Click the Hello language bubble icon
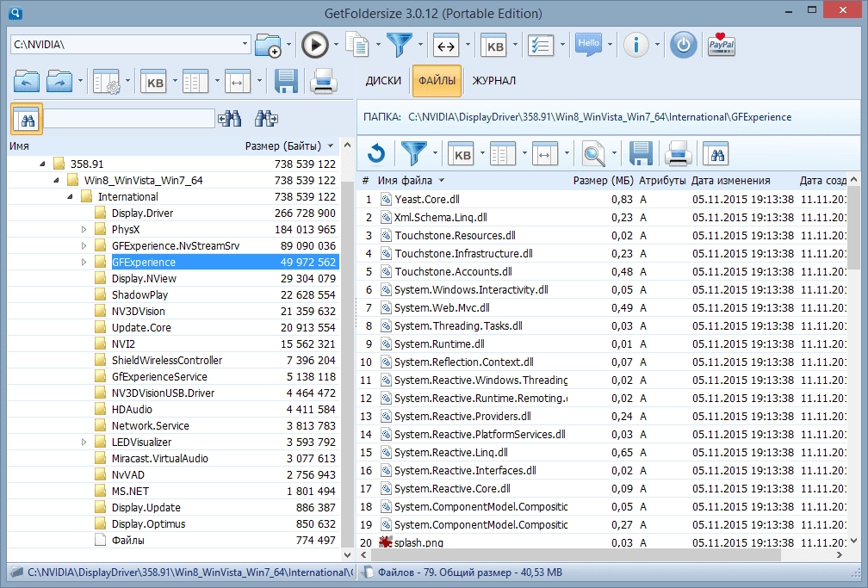This screenshot has width=868, height=588. tap(588, 45)
